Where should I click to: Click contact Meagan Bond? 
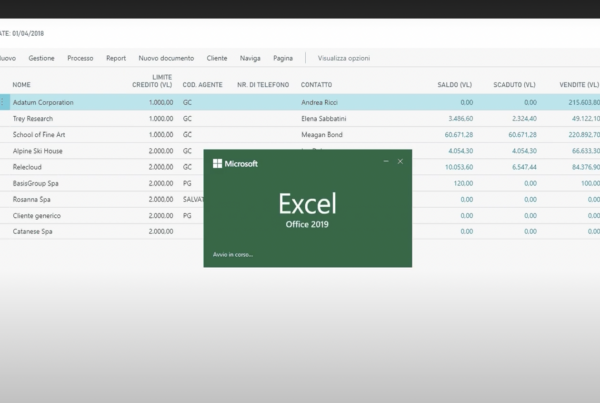(322, 135)
